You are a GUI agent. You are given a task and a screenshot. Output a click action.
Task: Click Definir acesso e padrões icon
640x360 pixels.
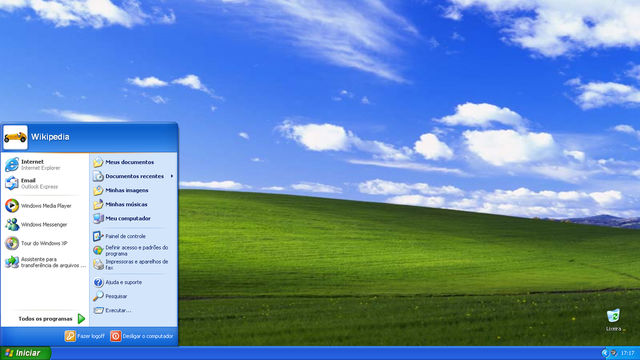pos(98,250)
